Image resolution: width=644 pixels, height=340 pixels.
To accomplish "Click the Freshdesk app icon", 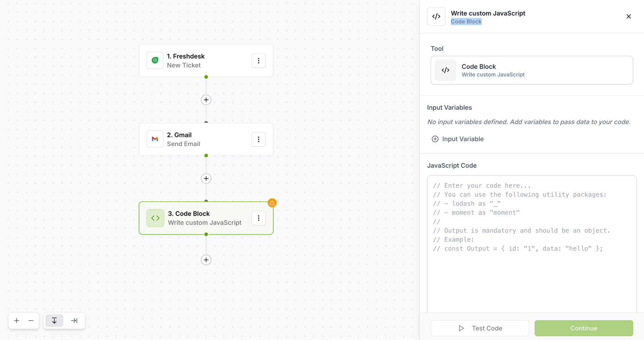I will point(155,60).
